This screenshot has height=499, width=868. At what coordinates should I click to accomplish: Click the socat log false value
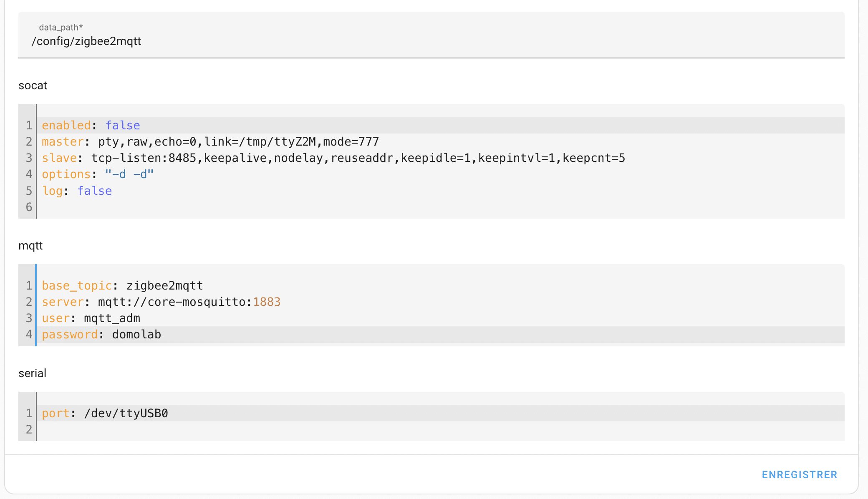[x=95, y=191]
